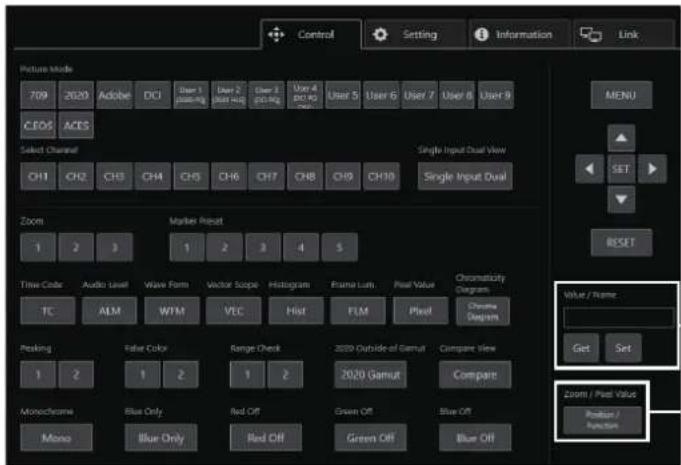Toggle the FLM frame luminance display
This screenshot has height=465, width=681.
[x=358, y=311]
